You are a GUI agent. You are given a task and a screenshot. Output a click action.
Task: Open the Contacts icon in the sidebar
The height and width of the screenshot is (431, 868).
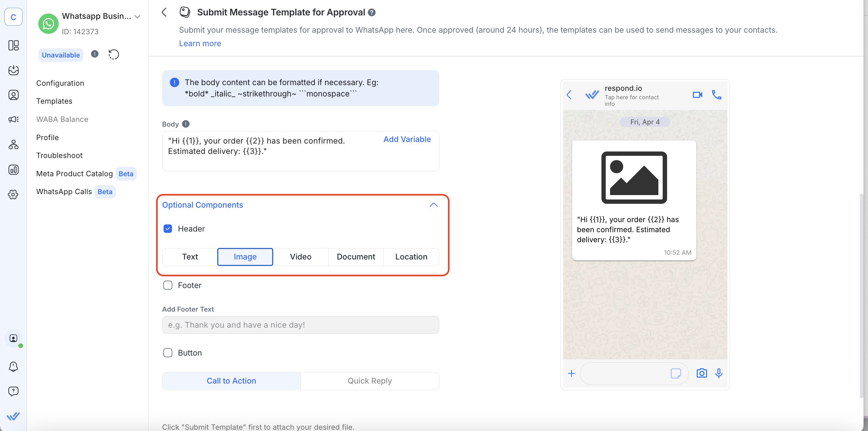13,95
